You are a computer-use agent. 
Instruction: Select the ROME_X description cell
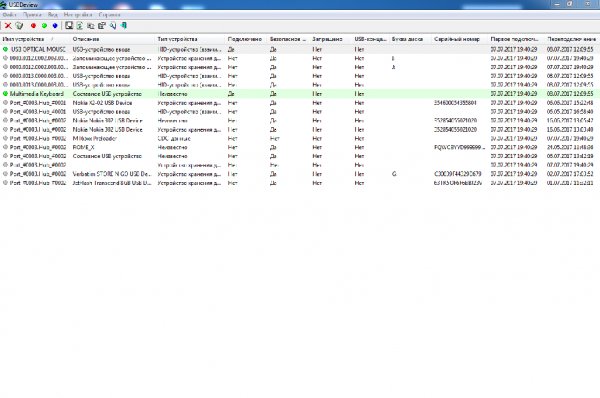pyautogui.click(x=83, y=147)
